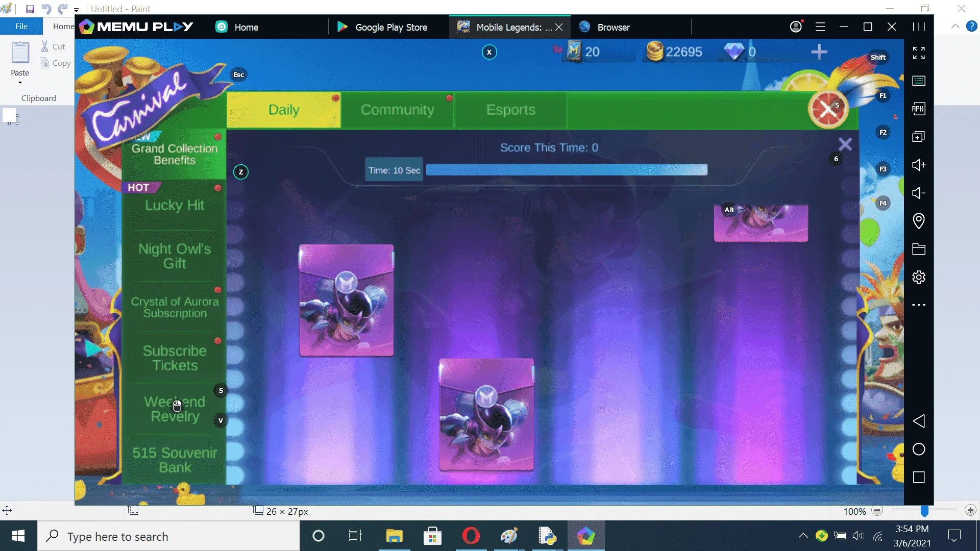Click Copy in Paint clipboard group
Image resolution: width=980 pixels, height=551 pixels.
tap(55, 63)
